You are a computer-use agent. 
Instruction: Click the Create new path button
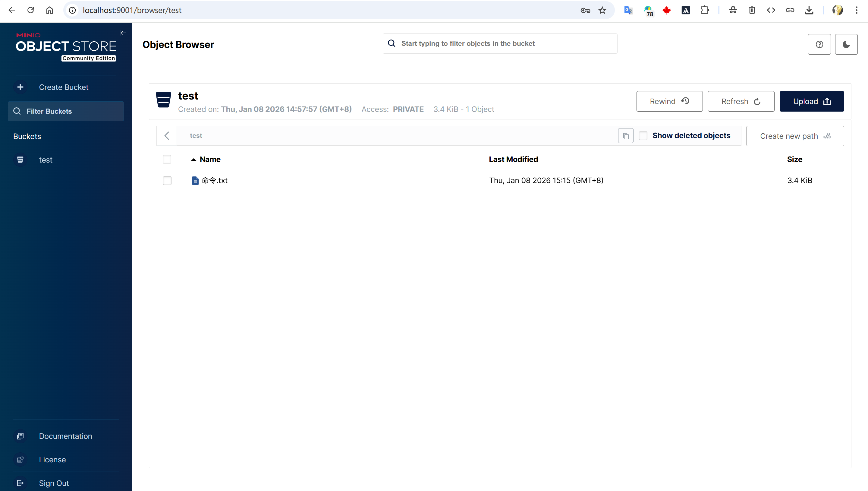pos(795,136)
